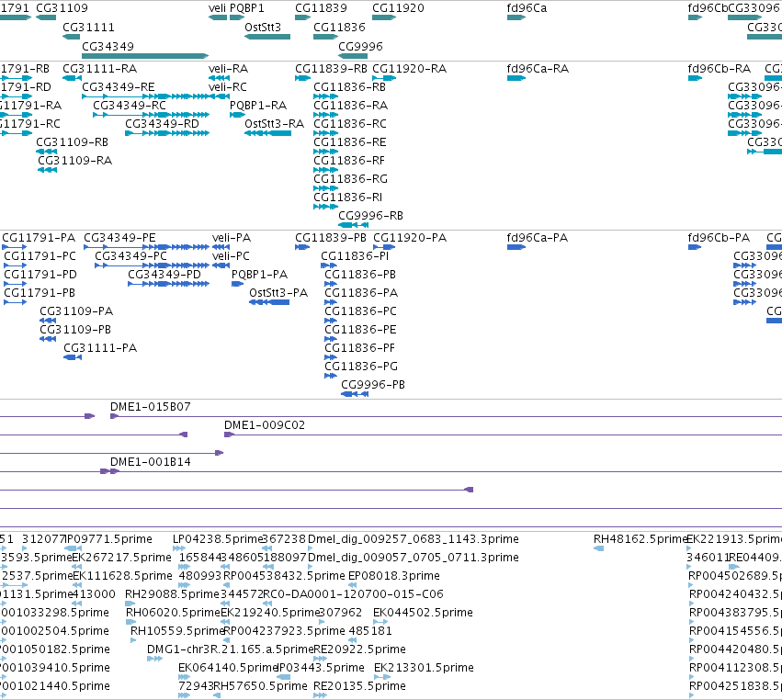This screenshot has width=782, height=700.
Task: Open the CG11836-RB transcript label
Action: point(349,87)
